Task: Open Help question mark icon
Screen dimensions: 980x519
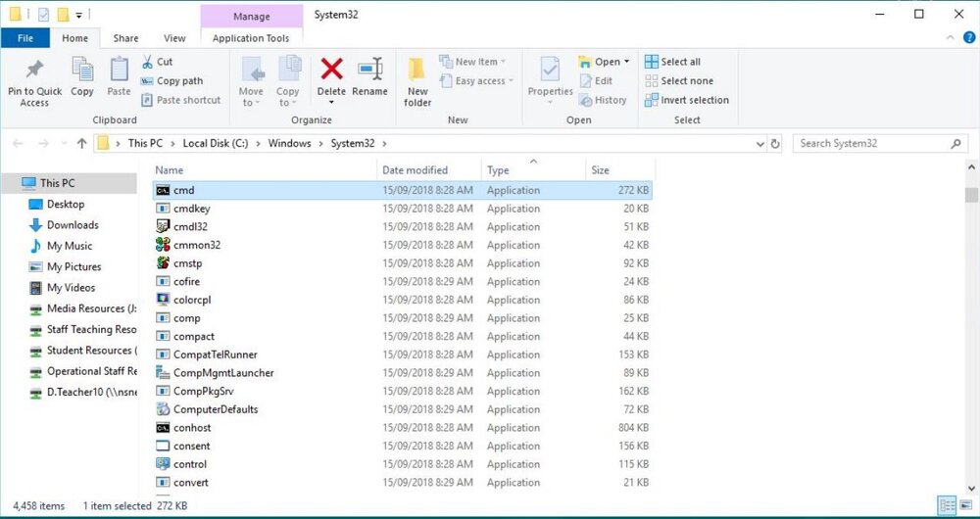Action: [x=969, y=37]
